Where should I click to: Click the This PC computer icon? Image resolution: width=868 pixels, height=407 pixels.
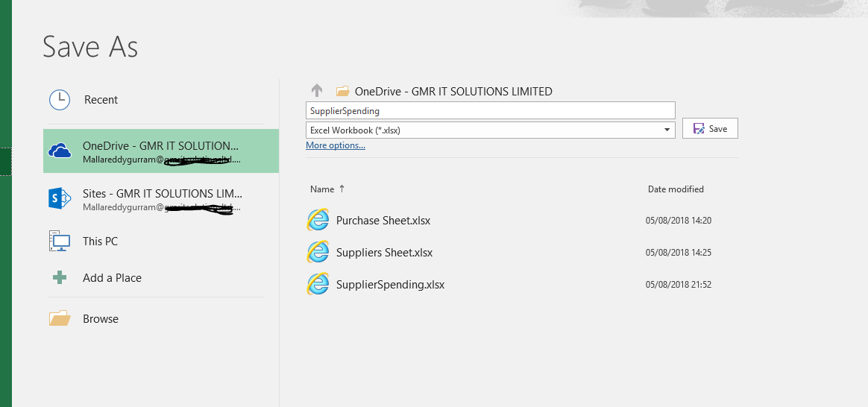[60, 241]
